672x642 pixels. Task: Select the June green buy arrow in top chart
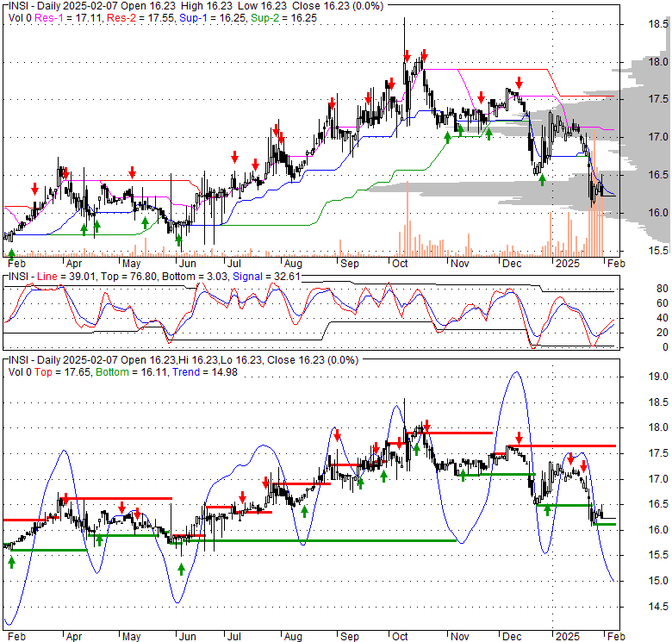178,240
